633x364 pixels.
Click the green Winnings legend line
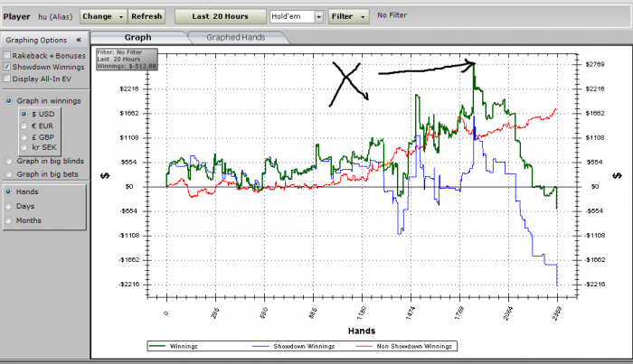click(157, 346)
